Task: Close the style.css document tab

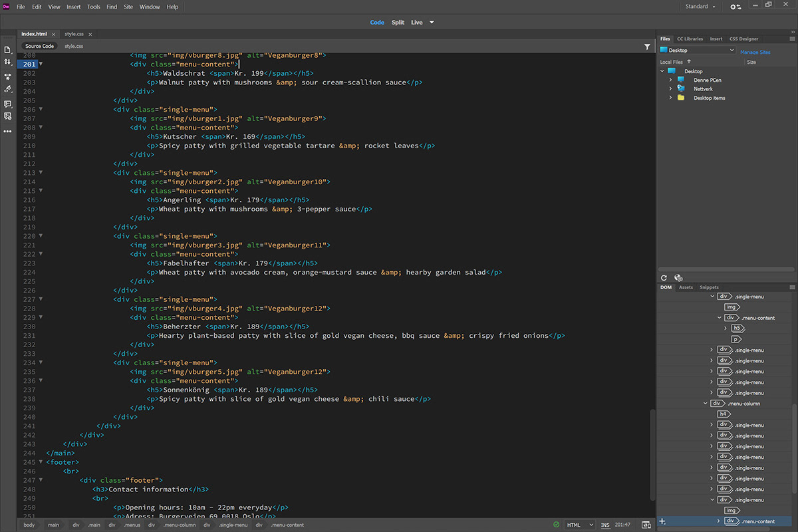Action: (x=90, y=34)
